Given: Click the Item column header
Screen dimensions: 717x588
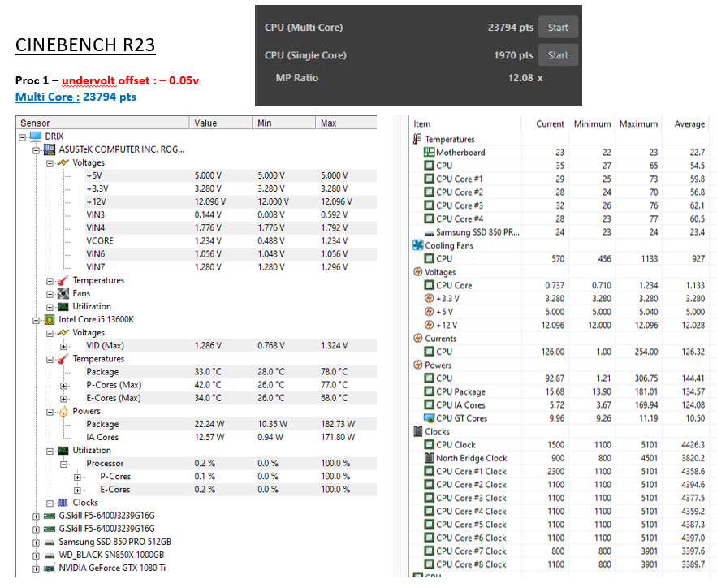Looking at the screenshot, I should point(465,123).
